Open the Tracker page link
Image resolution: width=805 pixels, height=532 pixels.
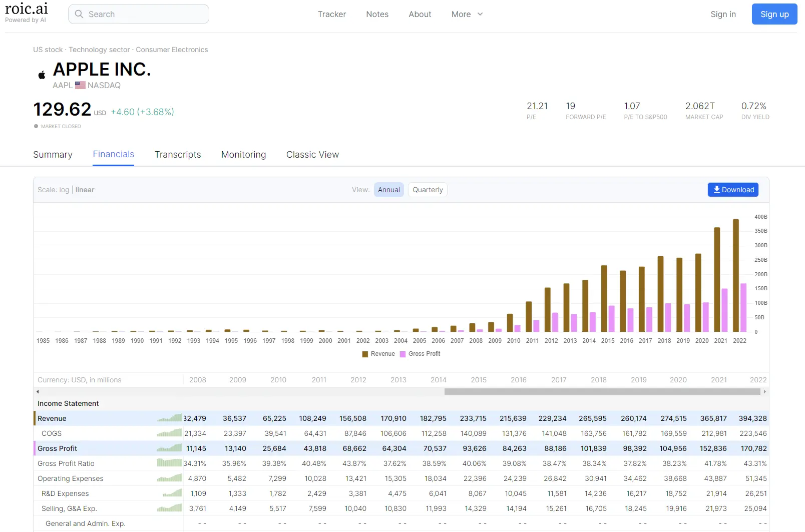click(331, 14)
